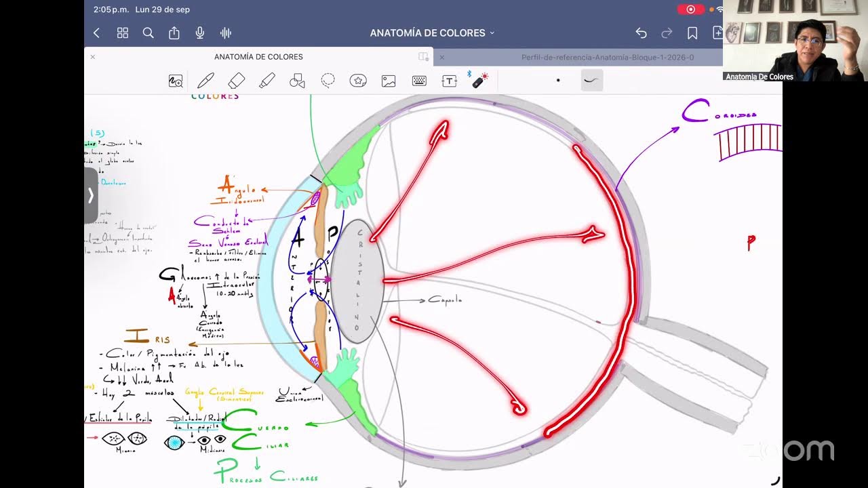Open the thumbnail grid view
The width and height of the screenshot is (868, 488).
(x=123, y=33)
